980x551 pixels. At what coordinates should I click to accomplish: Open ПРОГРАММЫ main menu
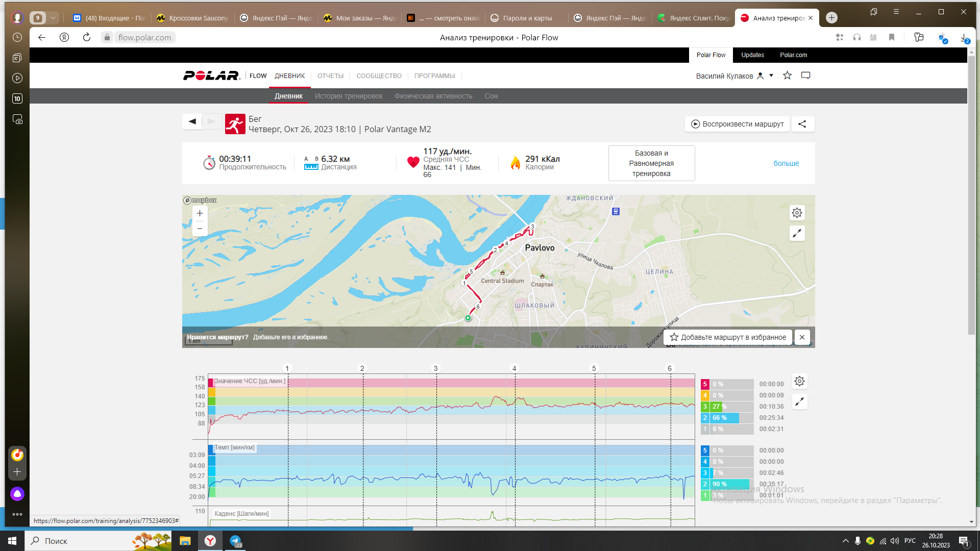point(435,76)
